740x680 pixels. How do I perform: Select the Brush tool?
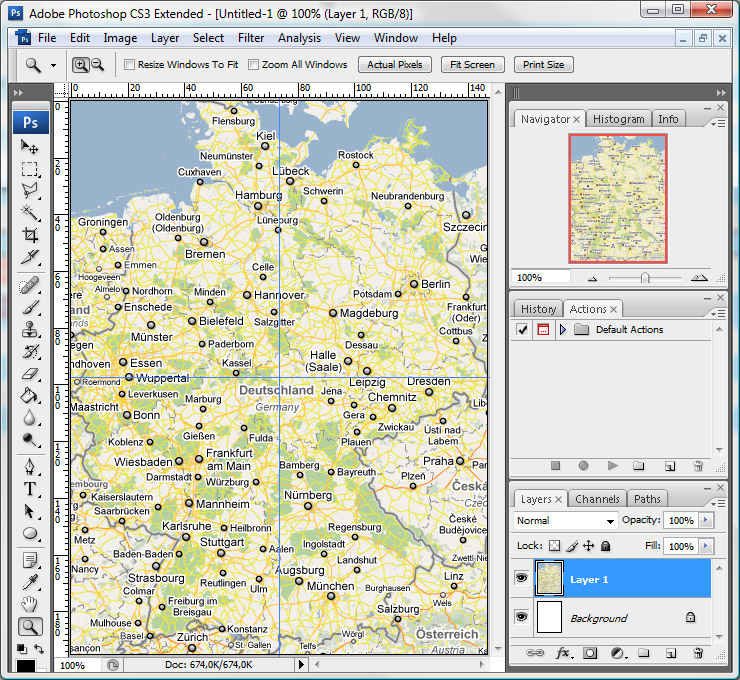[30, 307]
